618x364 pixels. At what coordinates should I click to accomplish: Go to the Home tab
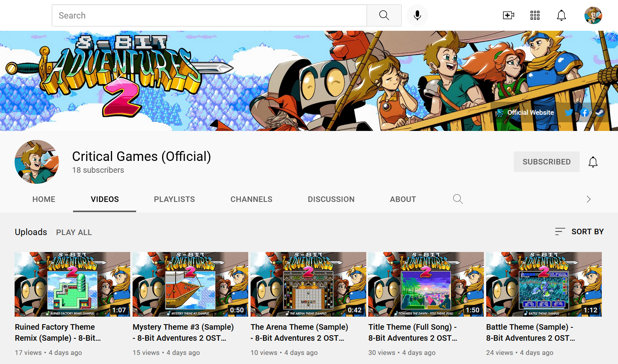click(44, 199)
